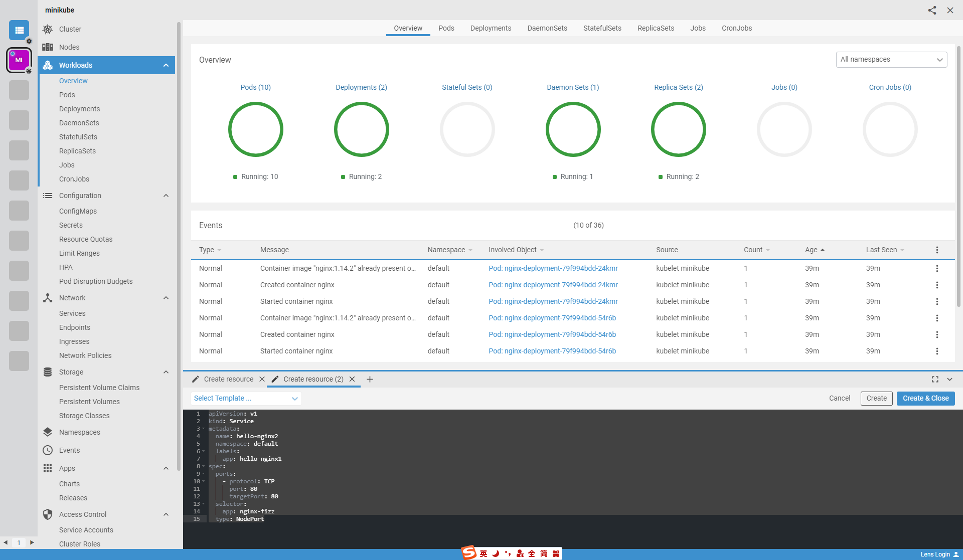The width and height of the screenshot is (963, 560).
Task: Switch to the Pods tab
Action: 447,28
